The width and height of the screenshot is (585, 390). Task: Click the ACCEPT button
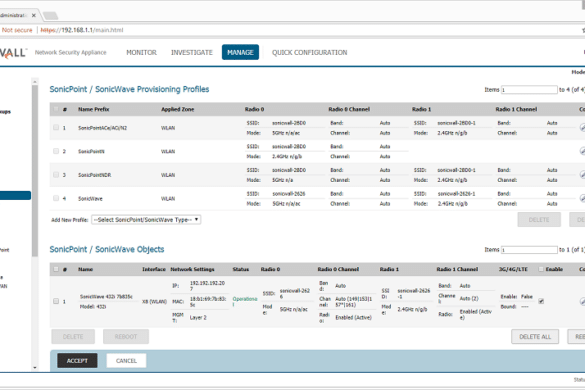(x=77, y=361)
